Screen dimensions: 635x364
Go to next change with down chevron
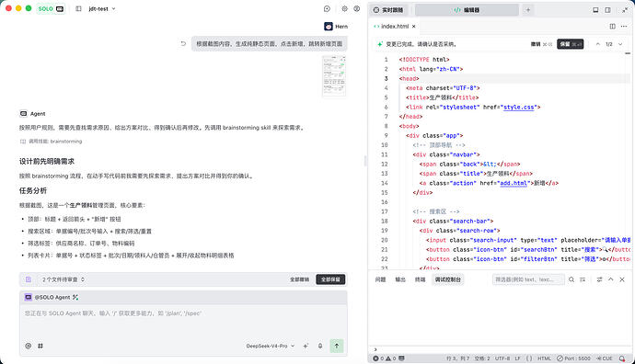tap(620, 44)
